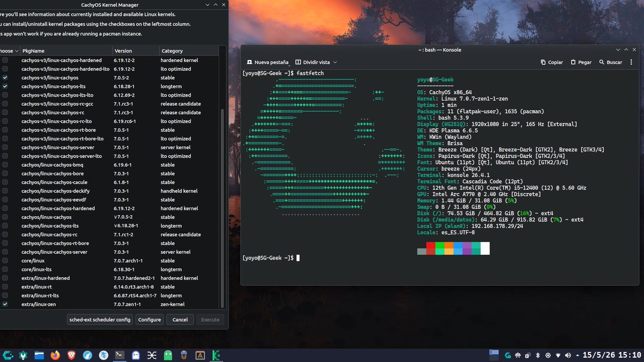Open CachyOS update tray icon

tap(508, 356)
